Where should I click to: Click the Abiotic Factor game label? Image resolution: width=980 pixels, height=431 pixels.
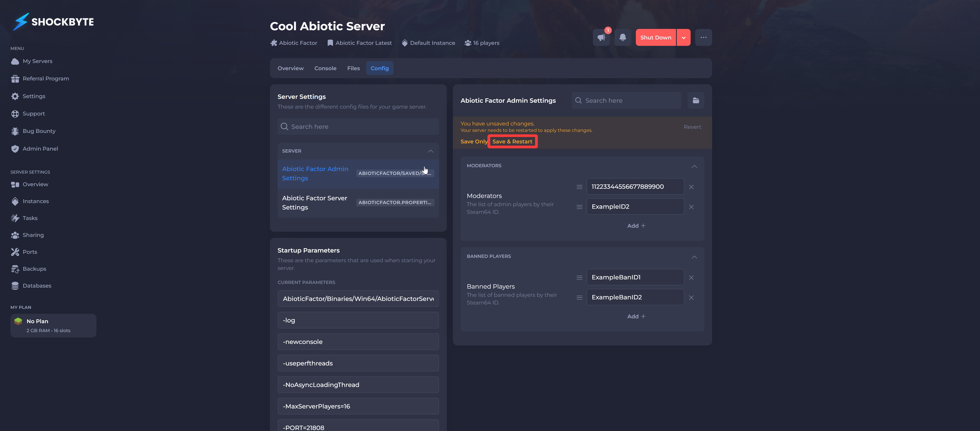point(294,43)
